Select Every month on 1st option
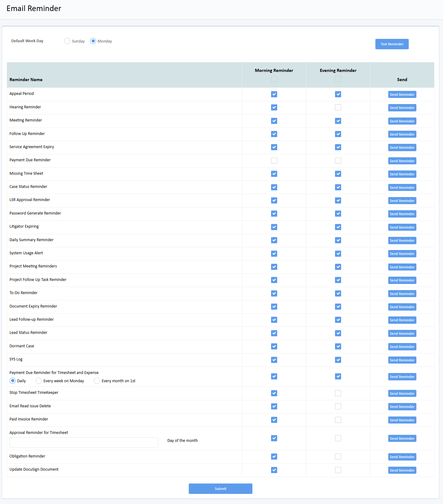 click(97, 381)
